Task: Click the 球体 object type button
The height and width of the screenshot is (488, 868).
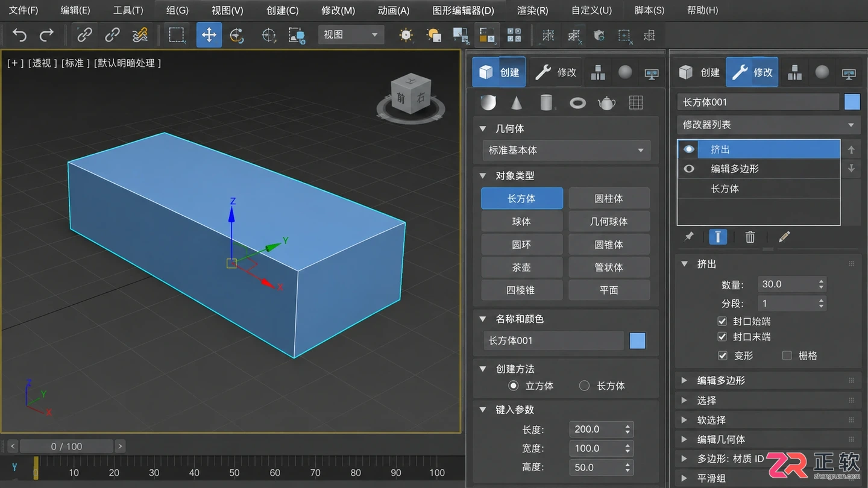Action: tap(521, 221)
